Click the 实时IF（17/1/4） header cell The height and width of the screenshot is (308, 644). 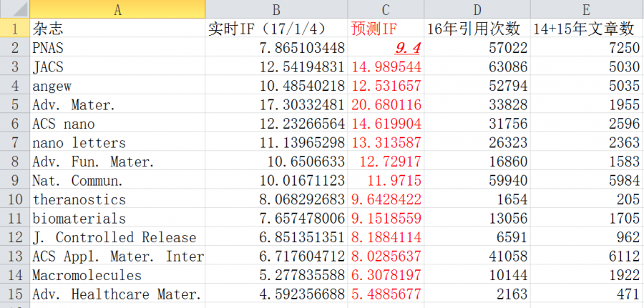(276, 29)
